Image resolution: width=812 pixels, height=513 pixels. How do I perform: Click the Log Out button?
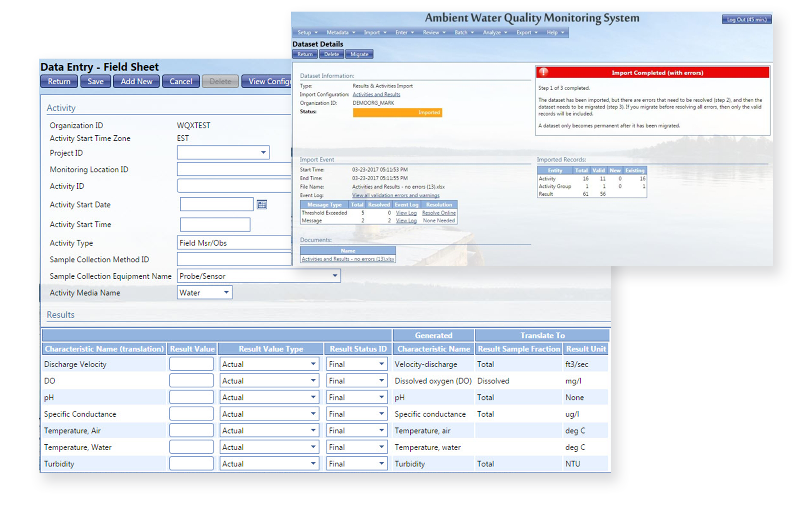tap(746, 20)
